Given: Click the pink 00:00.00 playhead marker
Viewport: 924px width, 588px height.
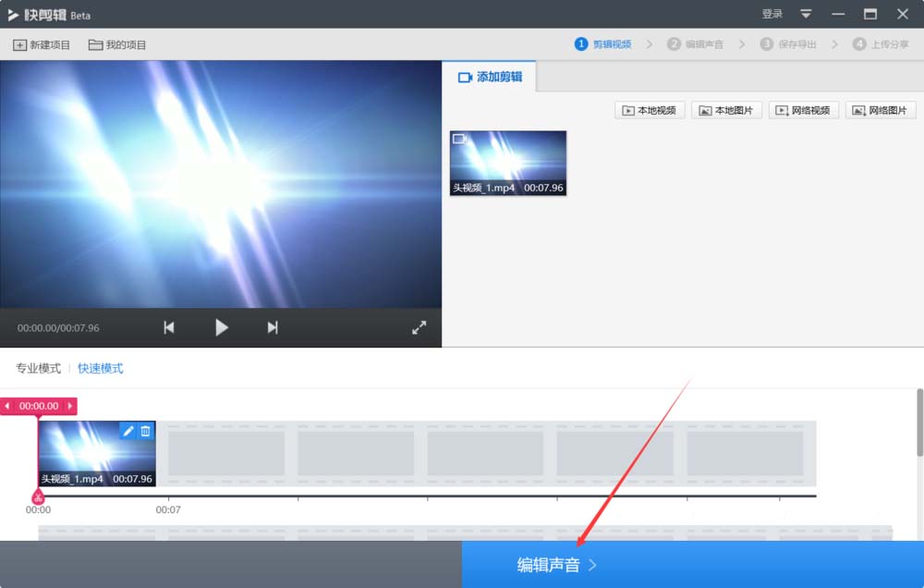Looking at the screenshot, I should pos(38,406).
